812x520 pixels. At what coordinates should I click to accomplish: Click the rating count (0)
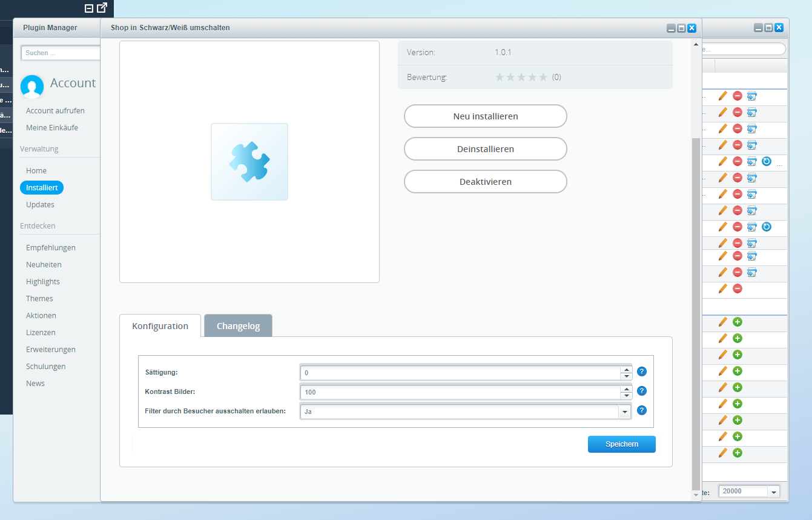click(556, 77)
